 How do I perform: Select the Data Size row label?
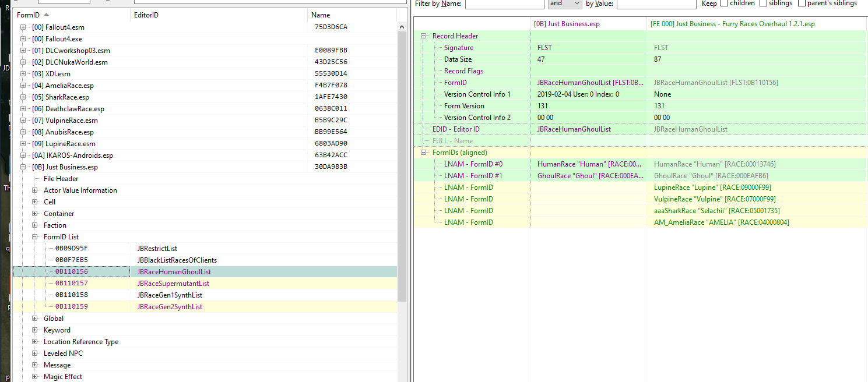[x=458, y=59]
